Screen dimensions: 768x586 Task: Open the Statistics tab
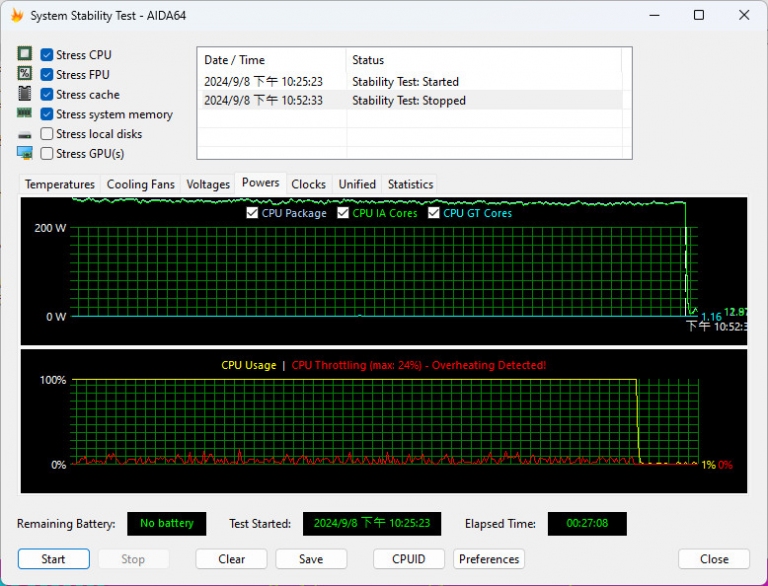point(410,184)
